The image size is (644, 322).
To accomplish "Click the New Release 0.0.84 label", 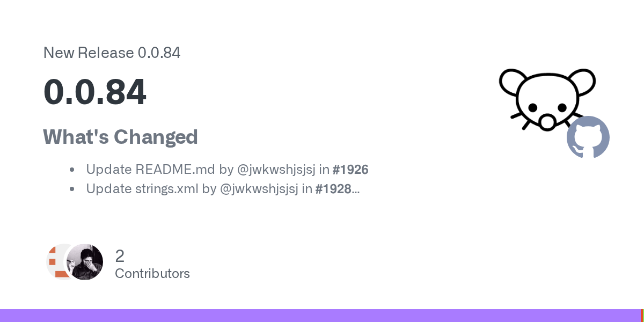I will (x=112, y=53).
